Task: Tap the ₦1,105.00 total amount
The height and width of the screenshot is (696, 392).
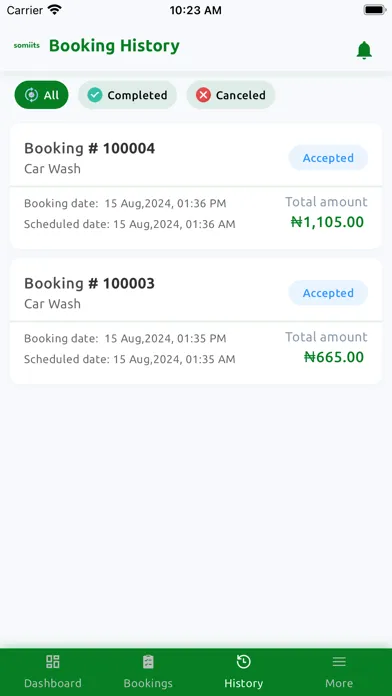Action: pos(327,222)
